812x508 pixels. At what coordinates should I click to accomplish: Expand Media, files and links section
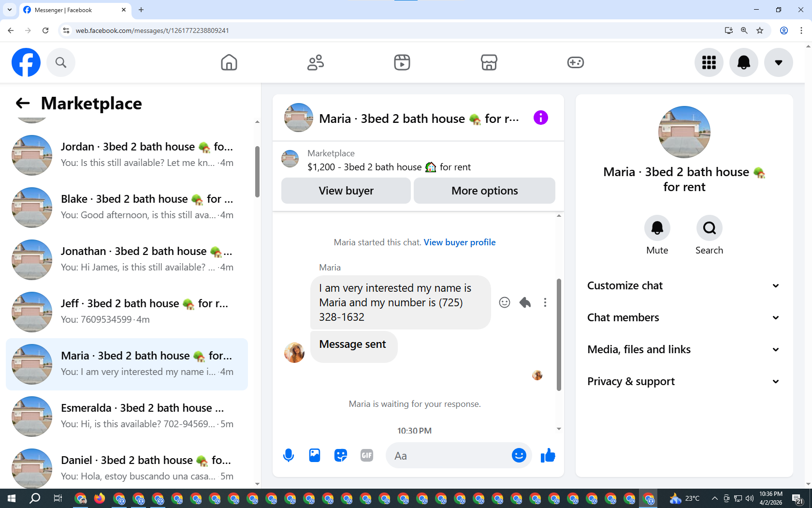pyautogui.click(x=684, y=349)
